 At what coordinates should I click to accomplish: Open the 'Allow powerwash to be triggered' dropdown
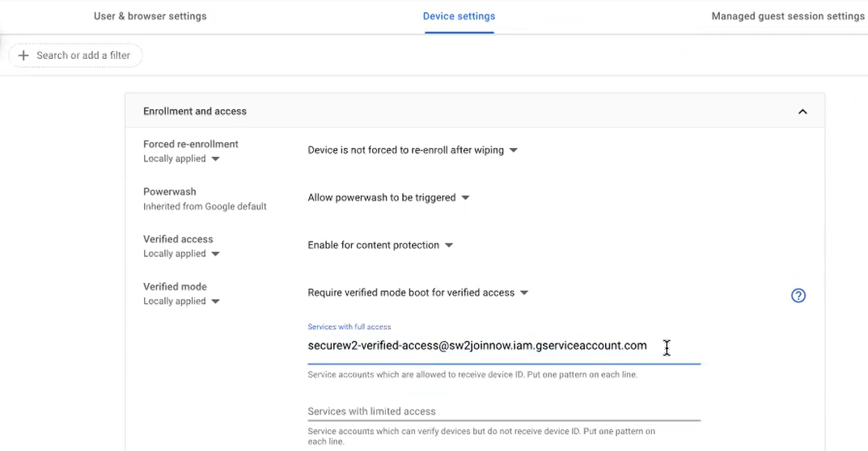388,198
